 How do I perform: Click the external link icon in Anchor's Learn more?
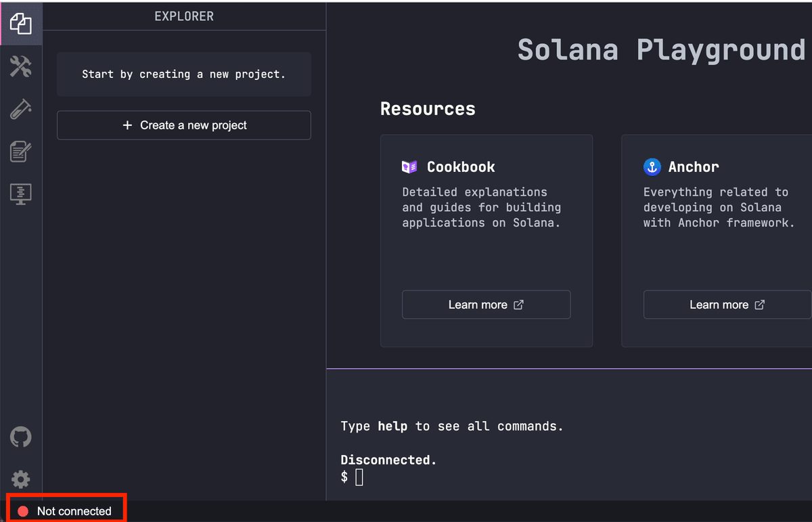760,305
